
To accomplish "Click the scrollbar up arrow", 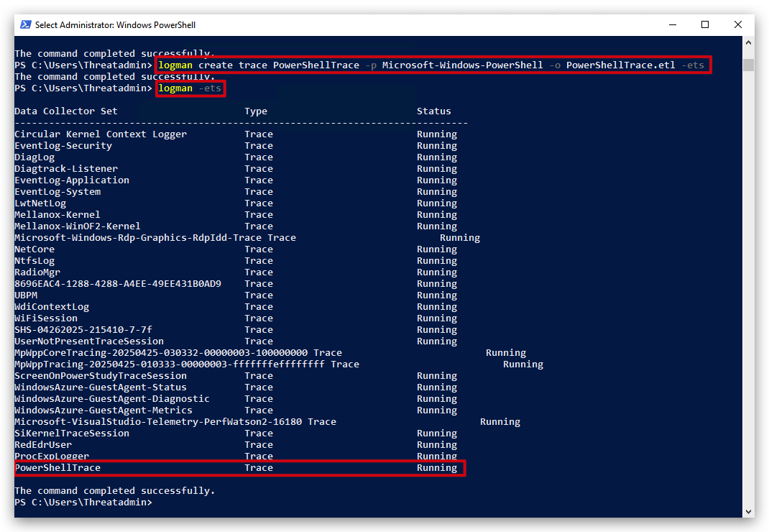I will pos(748,42).
